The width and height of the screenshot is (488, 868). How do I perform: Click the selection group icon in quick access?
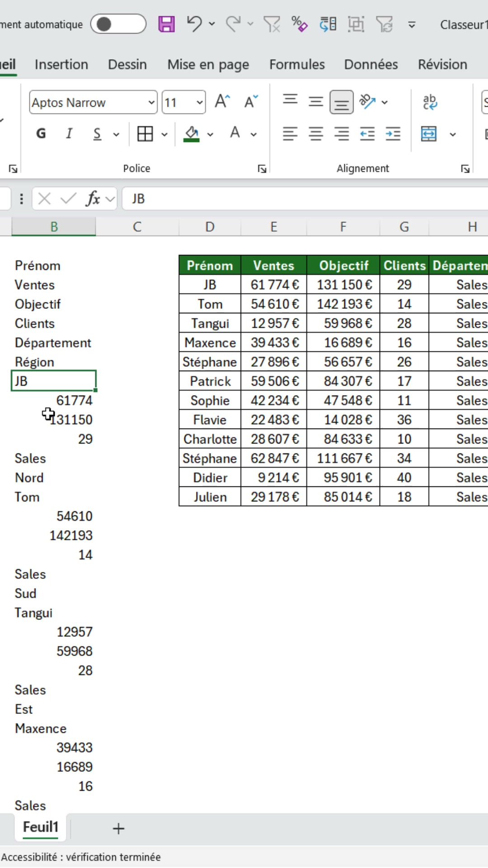tap(356, 24)
